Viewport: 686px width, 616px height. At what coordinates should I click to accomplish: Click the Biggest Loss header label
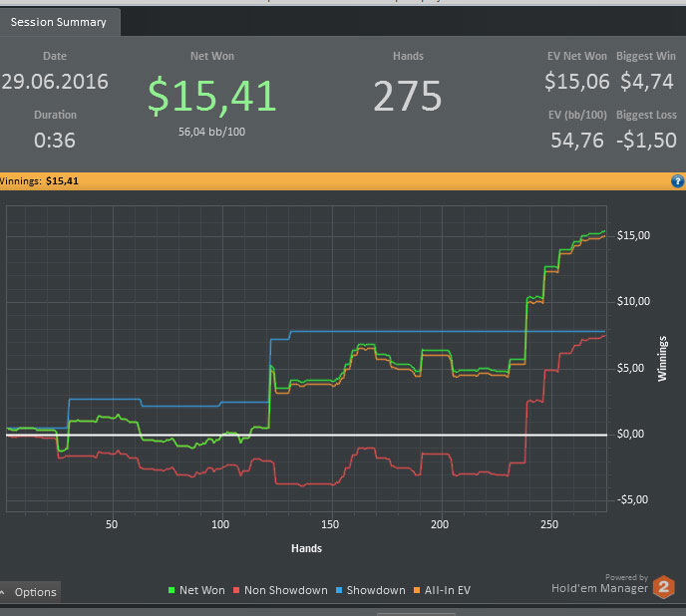647,115
